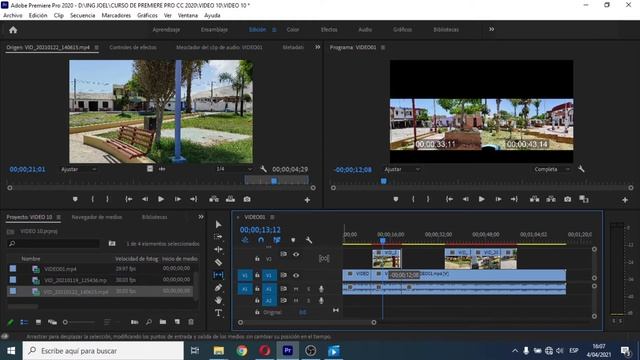Select the Pen tool
This screenshot has height=360, width=640.
click(218, 288)
